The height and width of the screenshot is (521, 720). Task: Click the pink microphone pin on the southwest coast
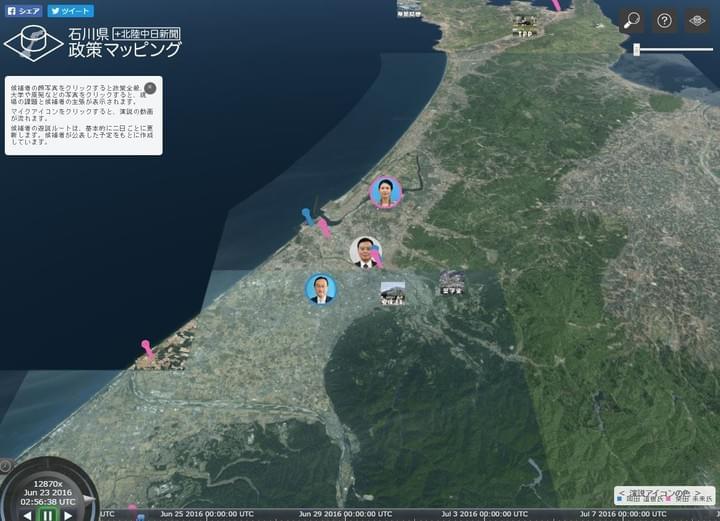[x=148, y=350]
